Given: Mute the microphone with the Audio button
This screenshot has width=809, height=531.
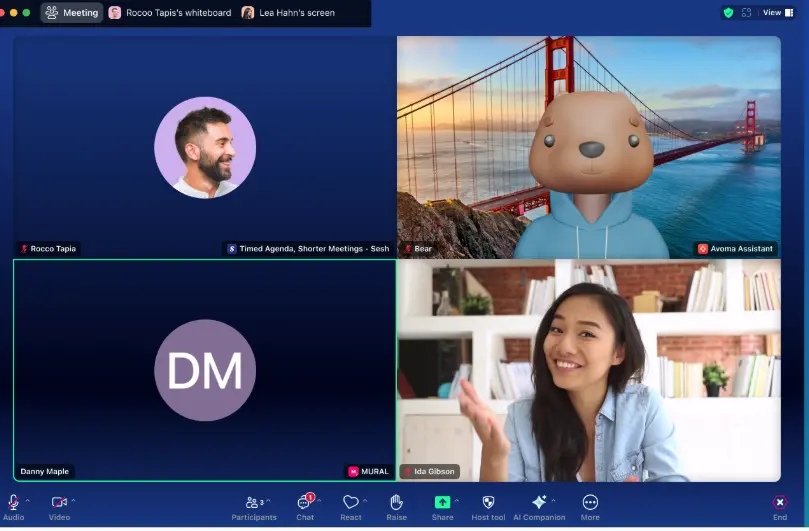Looking at the screenshot, I should tap(14, 503).
